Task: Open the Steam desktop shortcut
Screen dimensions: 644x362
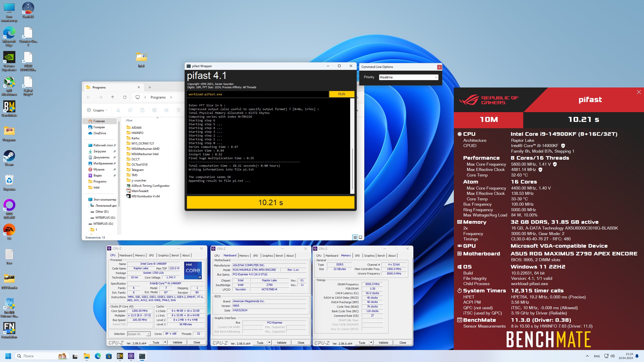Action: coord(9,158)
